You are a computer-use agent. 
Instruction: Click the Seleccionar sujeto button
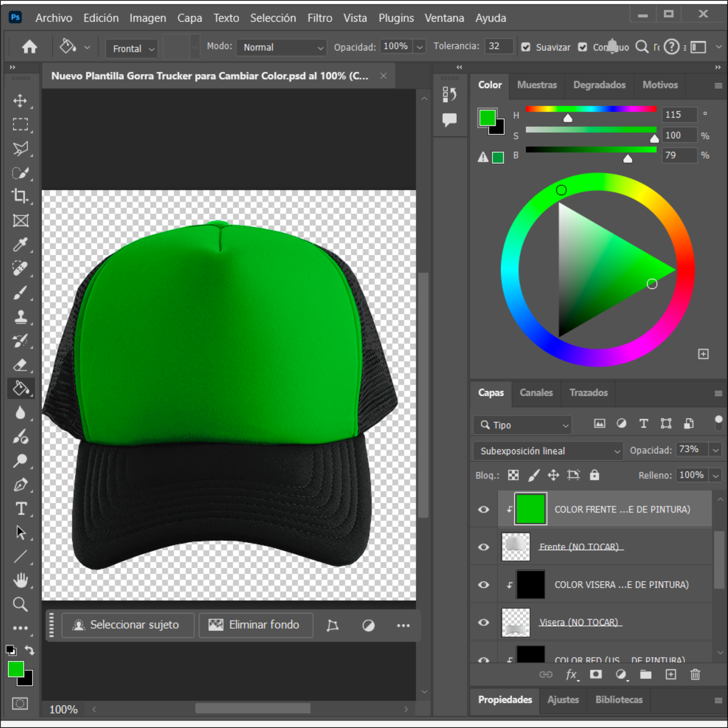click(127, 625)
